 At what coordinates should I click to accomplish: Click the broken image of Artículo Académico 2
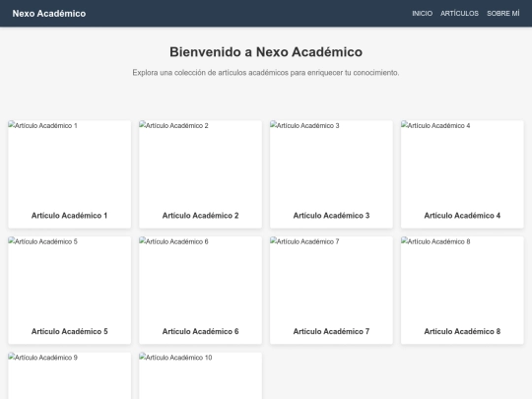click(201, 162)
